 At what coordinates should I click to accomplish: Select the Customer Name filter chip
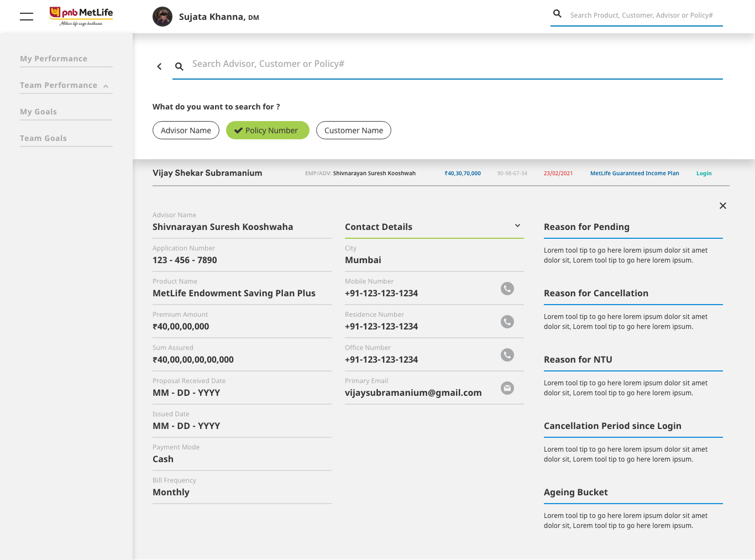[x=354, y=130]
